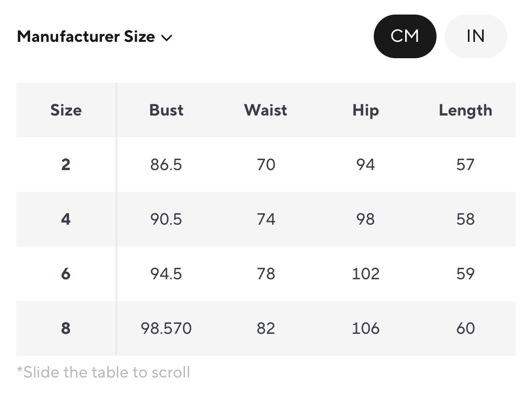Click the 102 hip value
This screenshot has width=532, height=408.
point(366,274)
